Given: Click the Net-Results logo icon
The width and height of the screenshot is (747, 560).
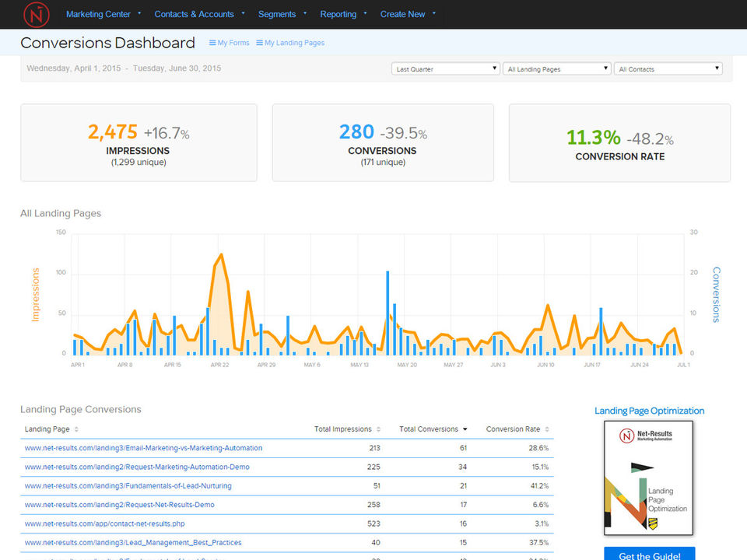Looking at the screenshot, I should (x=37, y=14).
